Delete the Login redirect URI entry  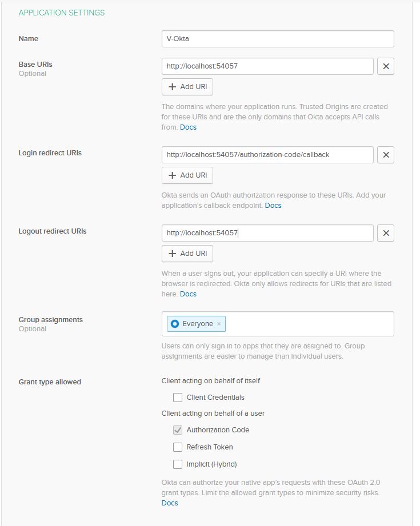[x=386, y=155]
